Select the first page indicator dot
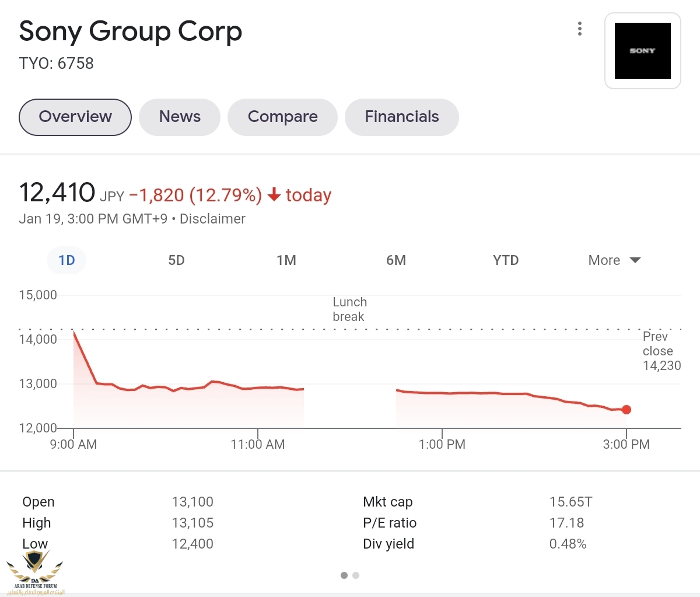This screenshot has width=700, height=597. (344, 575)
